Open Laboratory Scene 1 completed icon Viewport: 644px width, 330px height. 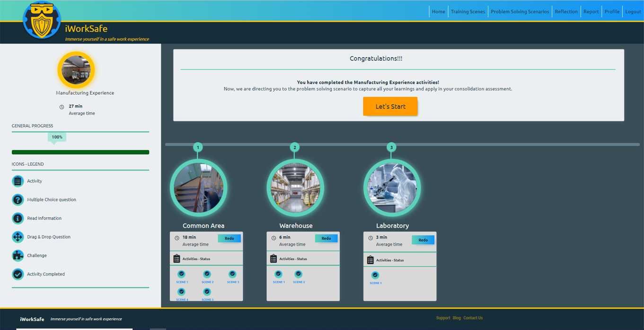pos(375,275)
